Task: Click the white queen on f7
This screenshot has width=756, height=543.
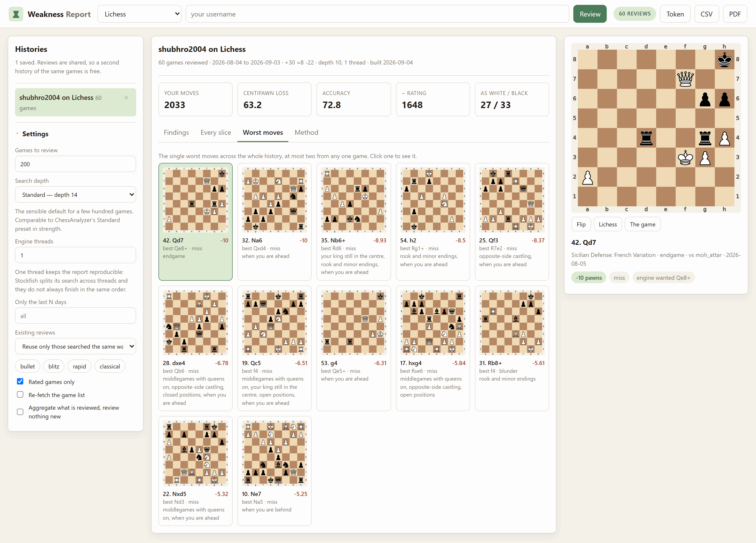Action: point(685,79)
